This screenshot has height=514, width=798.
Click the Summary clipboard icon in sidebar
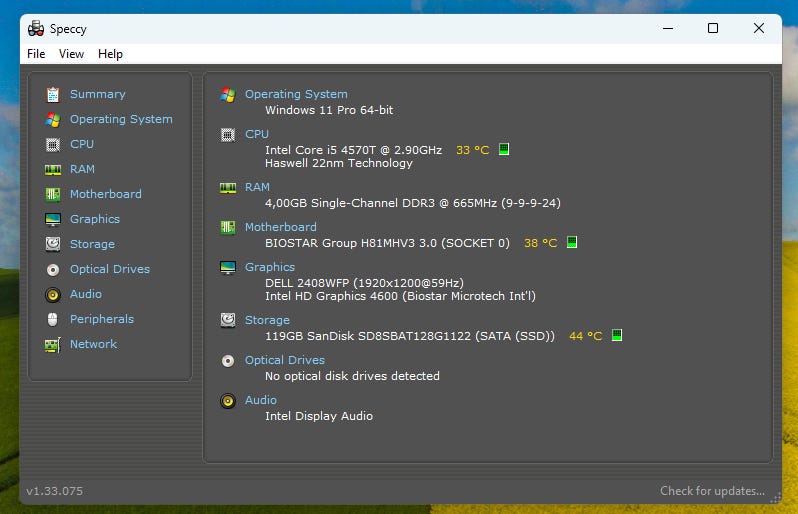pyautogui.click(x=53, y=95)
